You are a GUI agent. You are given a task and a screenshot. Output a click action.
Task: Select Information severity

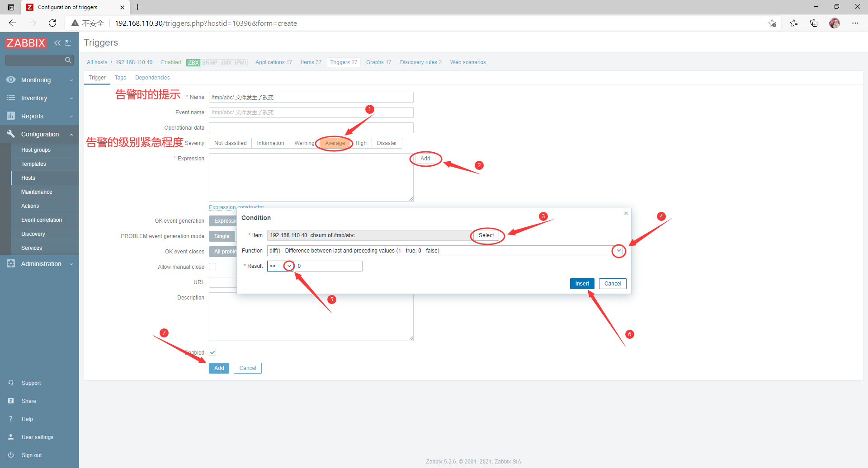(270, 143)
